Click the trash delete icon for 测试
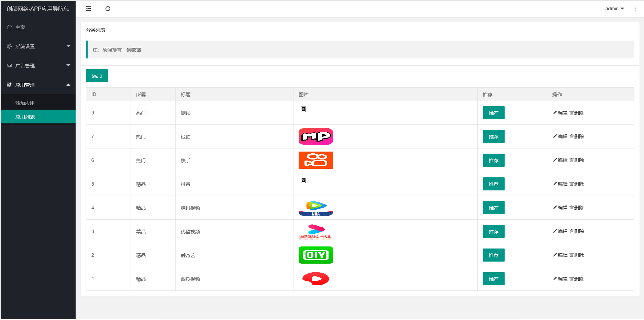The width and height of the screenshot is (644, 320). [571, 113]
